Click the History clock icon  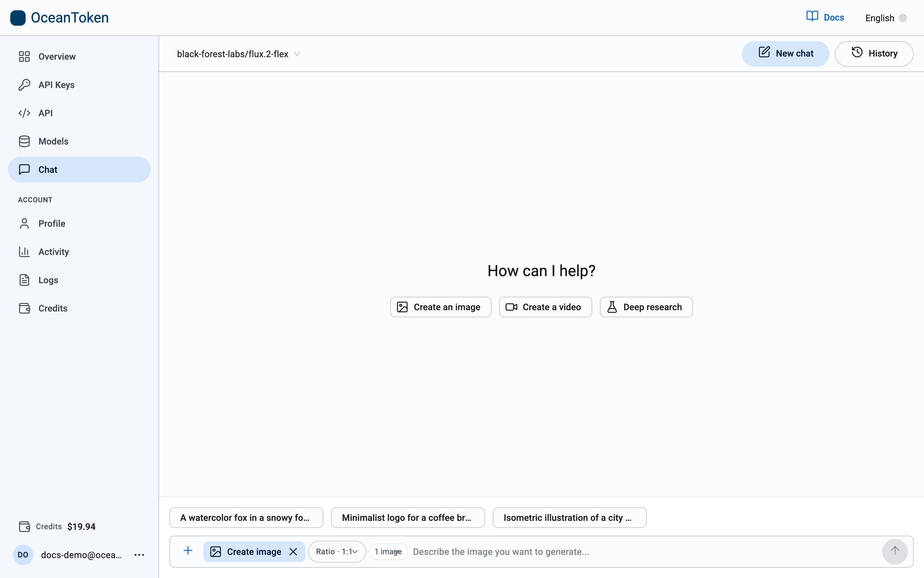click(x=857, y=52)
